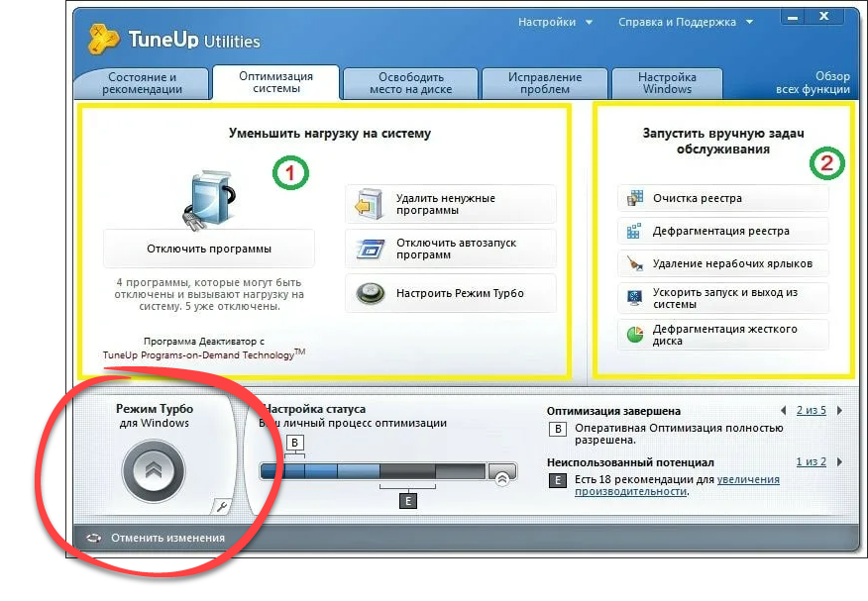Click the Turbo mode configure dial icon
This screenshot has width=868, height=601.
point(371,293)
